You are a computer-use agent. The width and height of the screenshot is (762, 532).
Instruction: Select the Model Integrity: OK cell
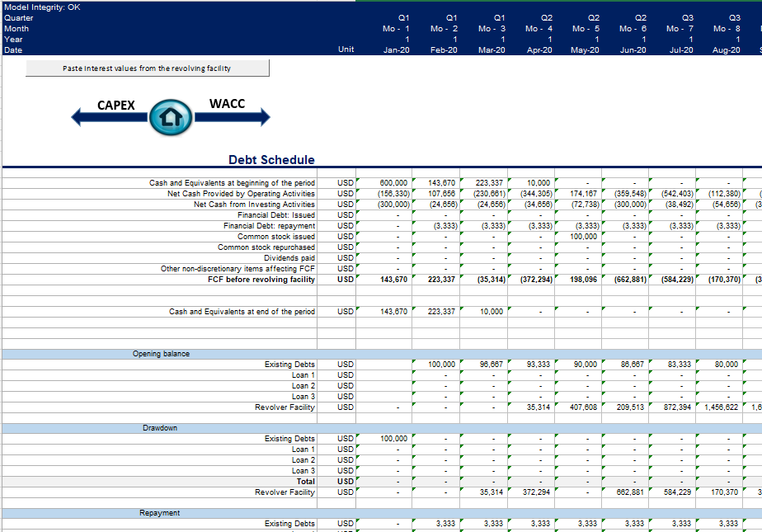41,7
